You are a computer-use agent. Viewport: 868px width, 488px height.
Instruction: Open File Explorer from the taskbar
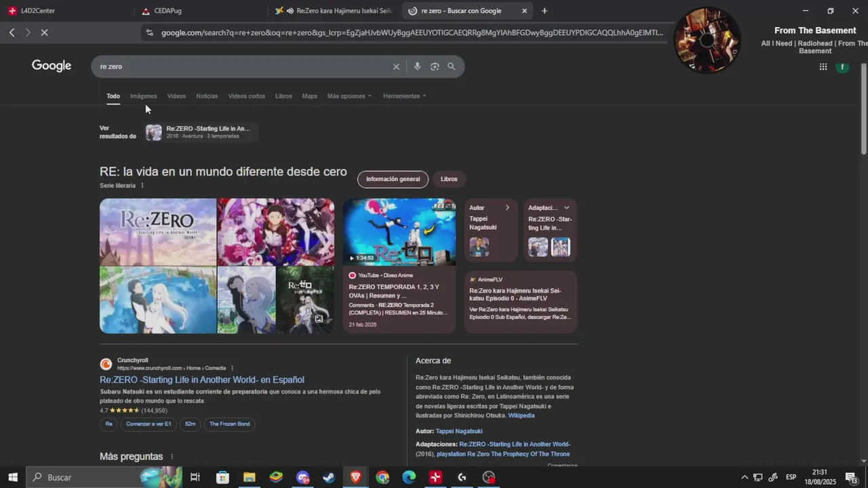(249, 477)
